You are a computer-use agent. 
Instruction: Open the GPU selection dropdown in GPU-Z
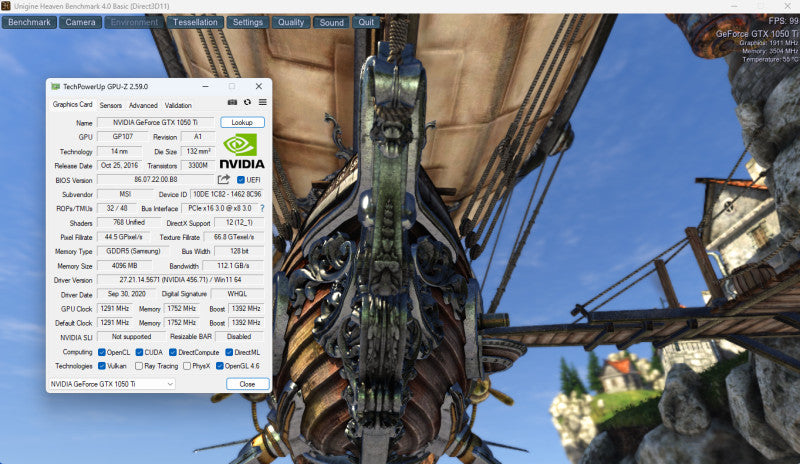(x=112, y=384)
